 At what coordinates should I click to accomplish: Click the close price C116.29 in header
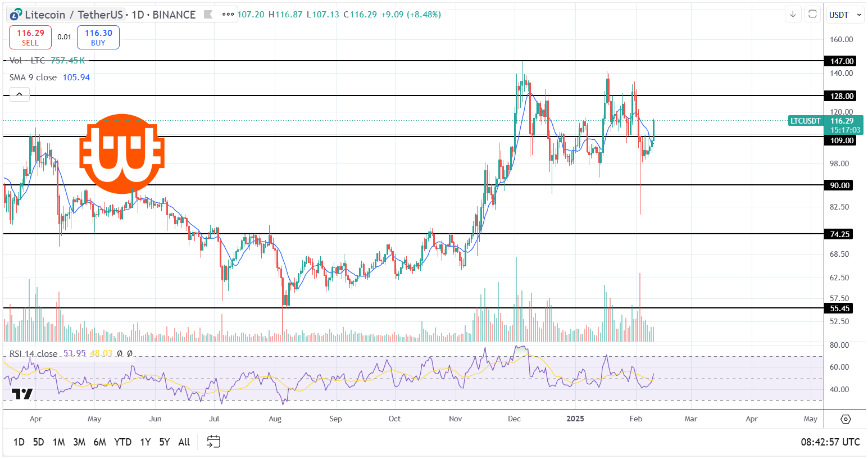[x=360, y=15]
